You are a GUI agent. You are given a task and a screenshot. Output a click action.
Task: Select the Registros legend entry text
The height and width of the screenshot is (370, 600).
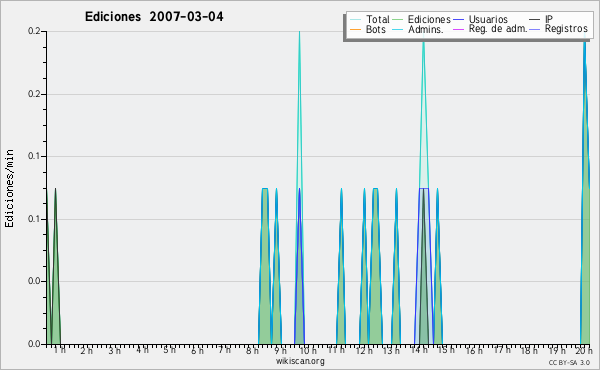click(x=566, y=29)
